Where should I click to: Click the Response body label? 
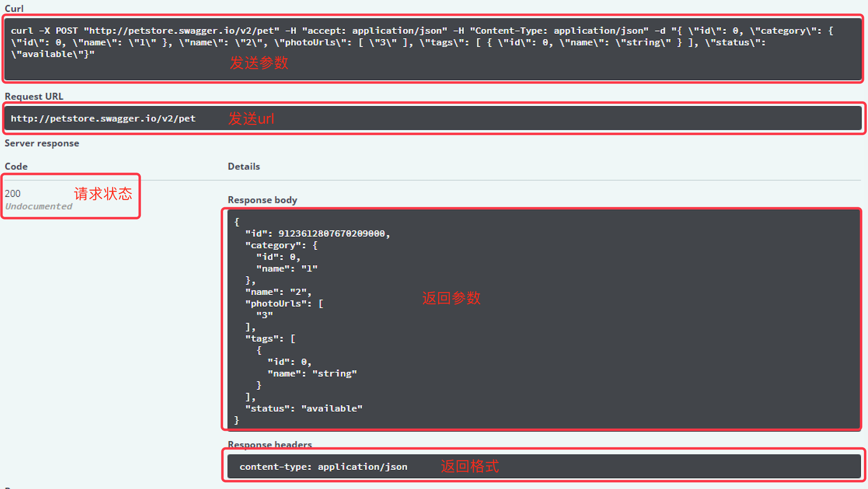262,200
